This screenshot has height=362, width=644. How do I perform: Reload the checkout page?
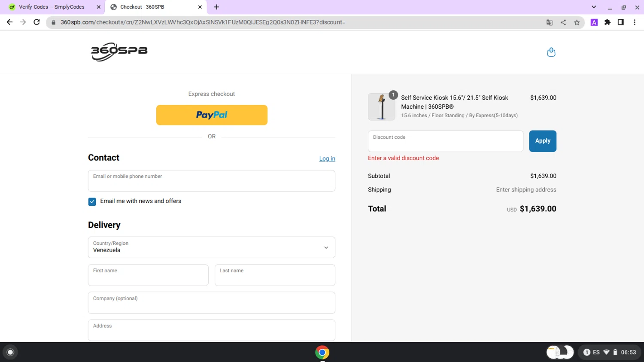tap(36, 22)
